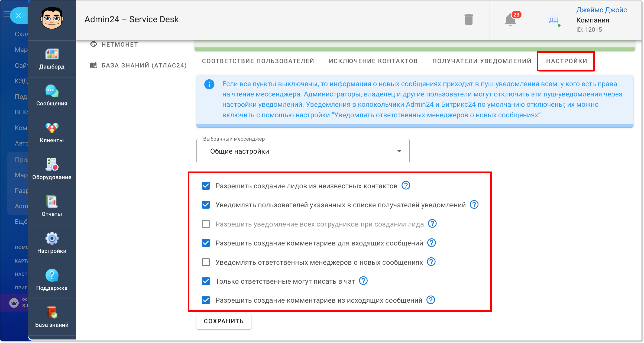Click the info icon in the blue notice

(x=209, y=84)
